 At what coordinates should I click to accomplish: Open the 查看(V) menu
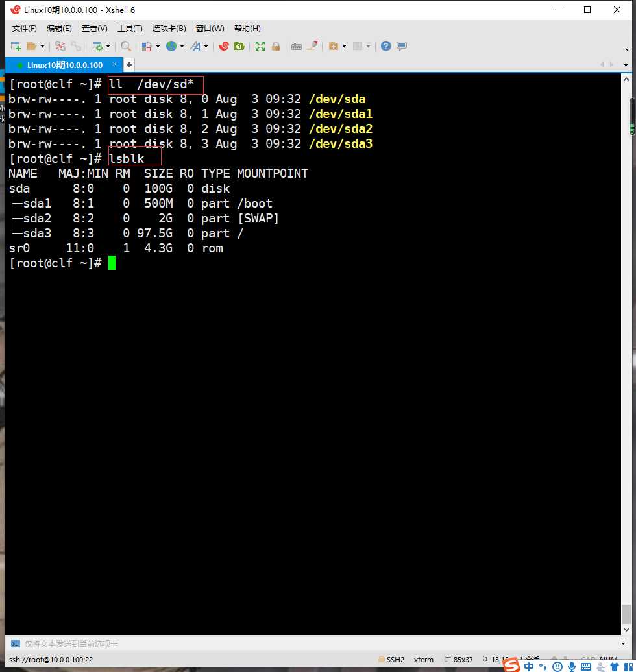coord(94,29)
